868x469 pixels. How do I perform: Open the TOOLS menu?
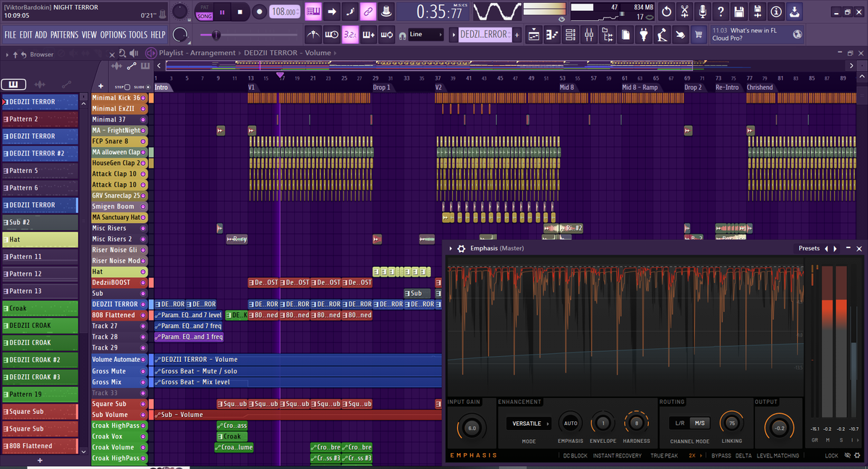[x=138, y=35]
